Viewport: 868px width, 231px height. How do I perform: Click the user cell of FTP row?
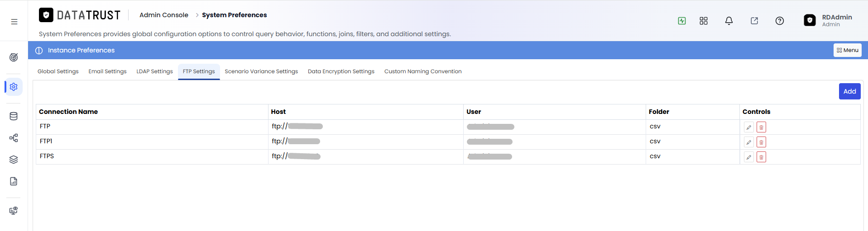(x=555, y=127)
